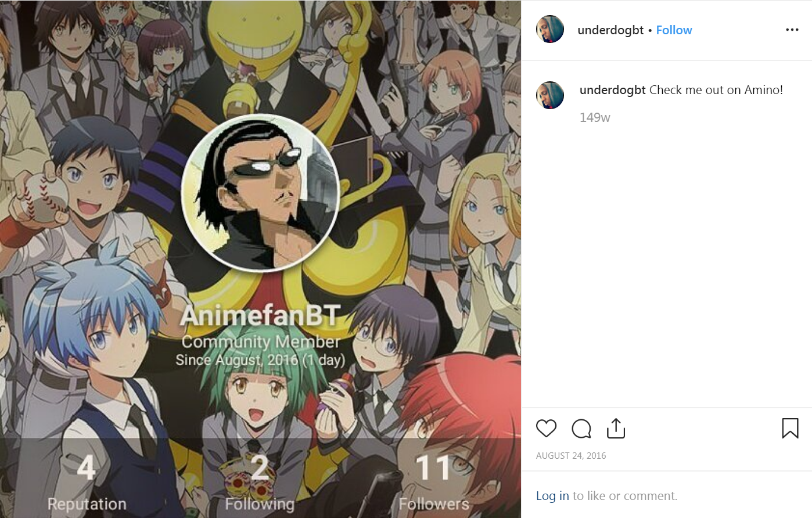Viewport: 812px width, 518px height.
Task: Click the Log in link
Action: [552, 496]
